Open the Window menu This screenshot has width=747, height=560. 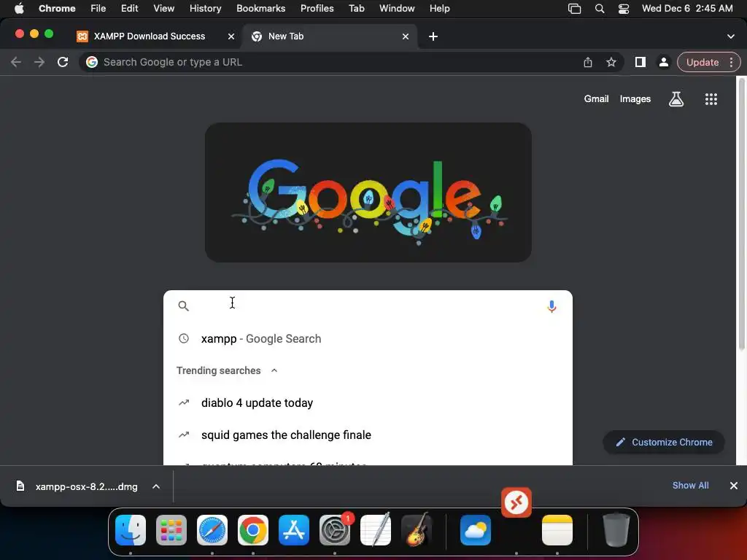click(397, 9)
